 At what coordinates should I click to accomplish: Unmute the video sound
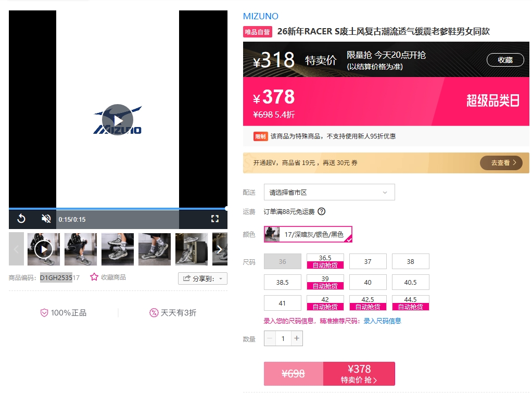click(x=46, y=219)
